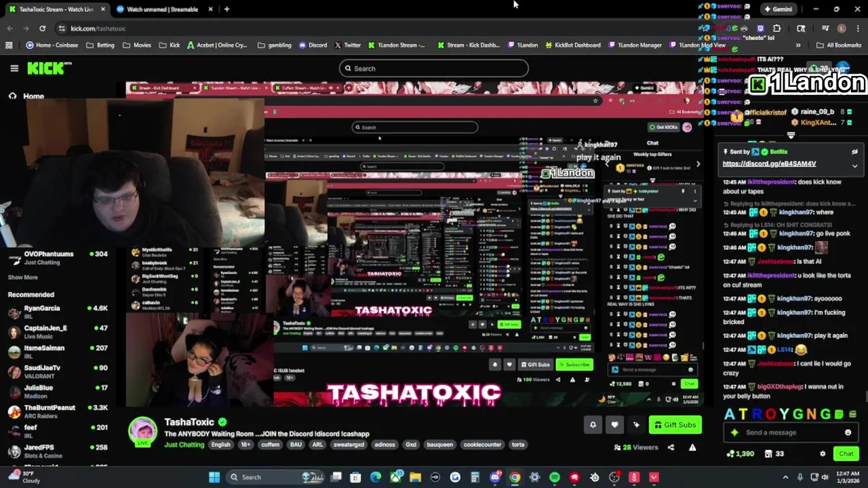Follow TashaToxic with the heart button

(x=614, y=425)
